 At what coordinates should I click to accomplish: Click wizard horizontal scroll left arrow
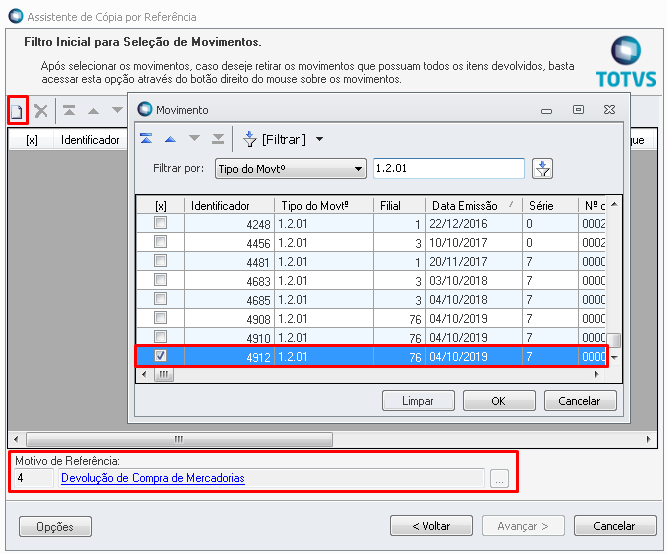click(x=16, y=439)
